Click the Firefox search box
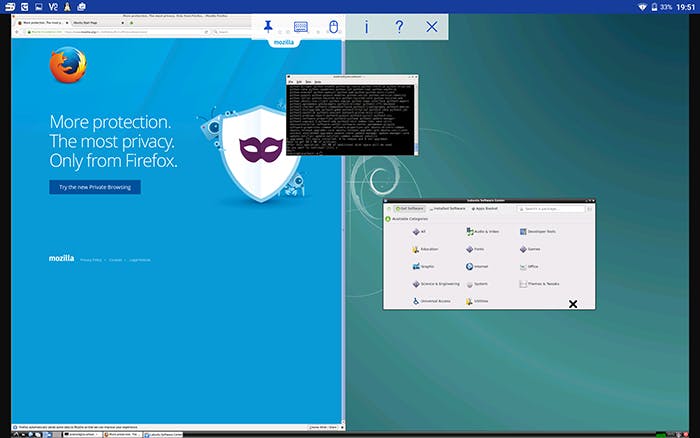The width and height of the screenshot is (700, 438). click(x=232, y=32)
